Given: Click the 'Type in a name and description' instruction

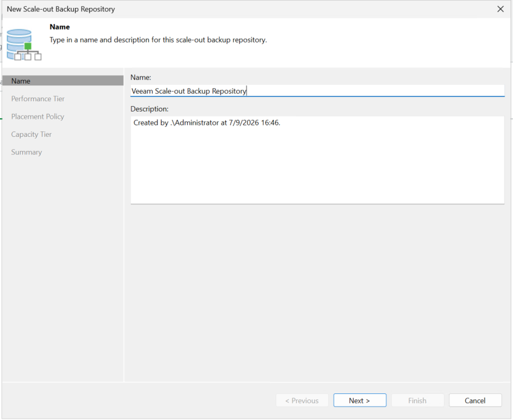Looking at the screenshot, I should (158, 40).
